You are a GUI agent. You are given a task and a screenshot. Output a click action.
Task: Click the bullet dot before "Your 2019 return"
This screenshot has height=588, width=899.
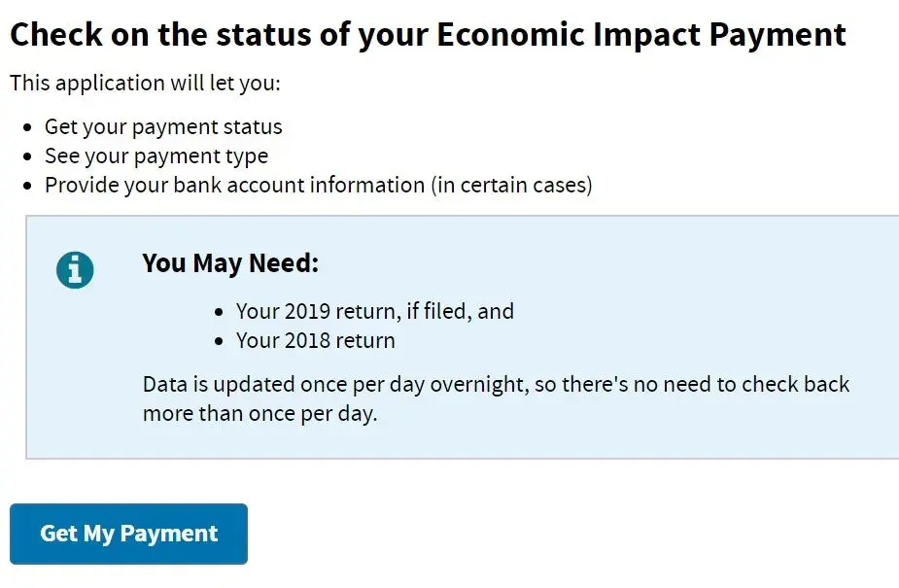tap(219, 312)
